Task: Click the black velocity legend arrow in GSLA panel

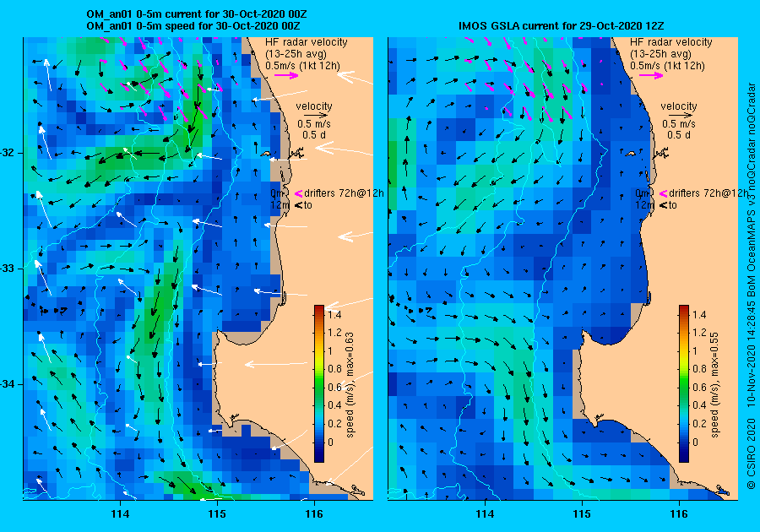Action: coord(681,116)
